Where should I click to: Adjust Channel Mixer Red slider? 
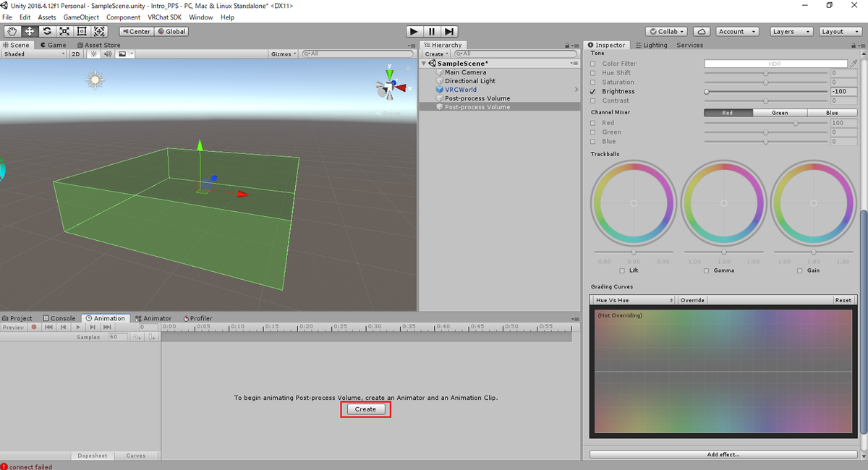(766, 123)
